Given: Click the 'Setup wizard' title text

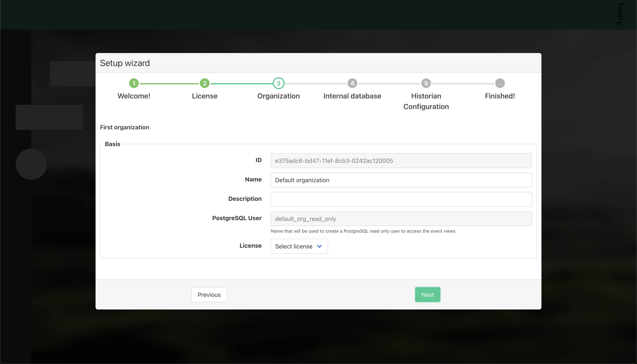Looking at the screenshot, I should point(125,63).
